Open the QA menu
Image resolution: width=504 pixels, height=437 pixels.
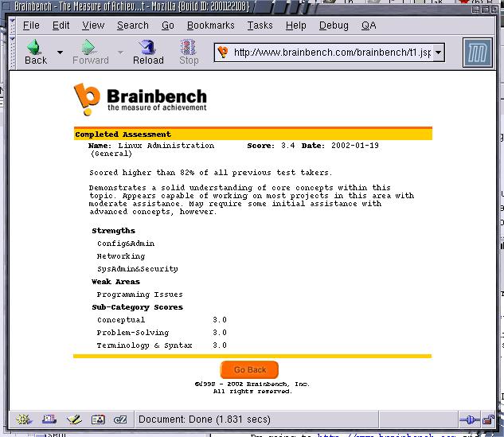[369, 25]
